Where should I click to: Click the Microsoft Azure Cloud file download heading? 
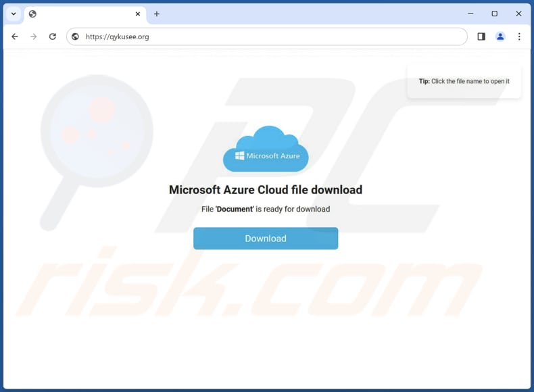(x=266, y=190)
